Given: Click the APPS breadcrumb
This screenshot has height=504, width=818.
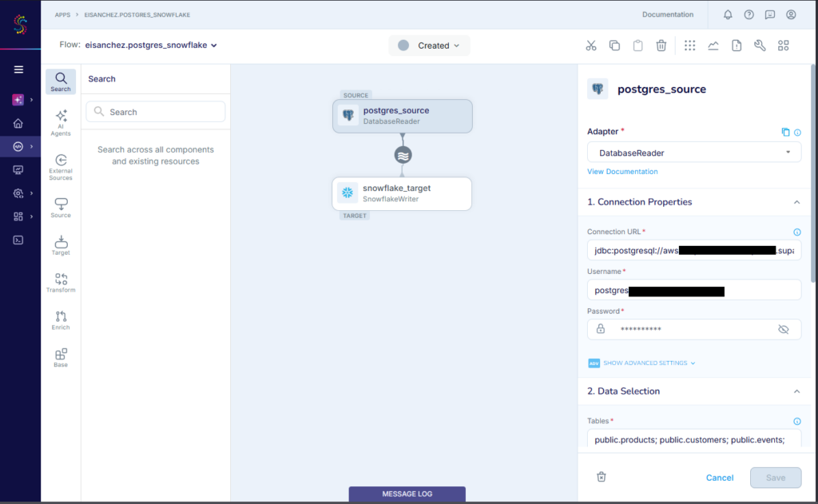Looking at the screenshot, I should click(x=62, y=14).
